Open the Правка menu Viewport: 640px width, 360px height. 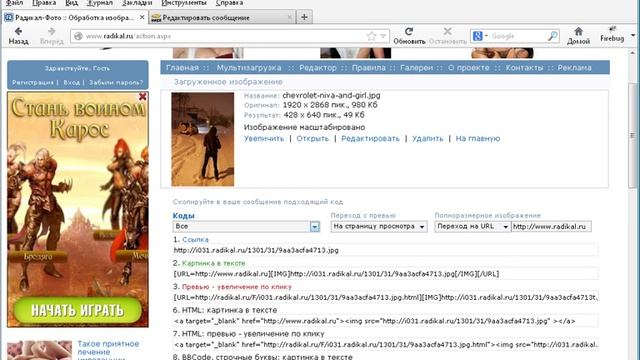pyautogui.click(x=44, y=3)
